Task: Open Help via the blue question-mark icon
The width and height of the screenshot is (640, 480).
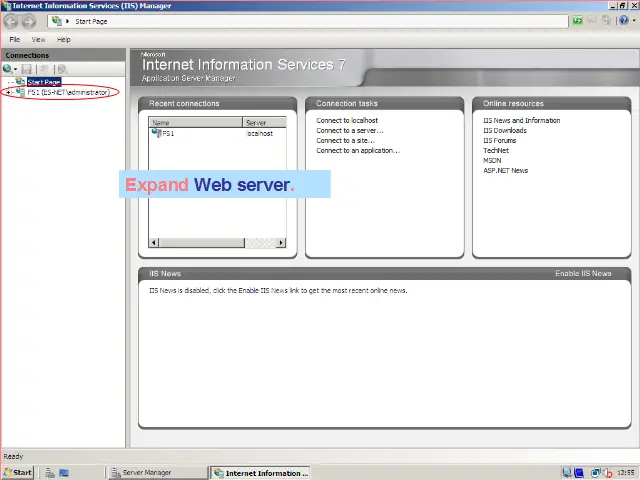Action: point(623,20)
